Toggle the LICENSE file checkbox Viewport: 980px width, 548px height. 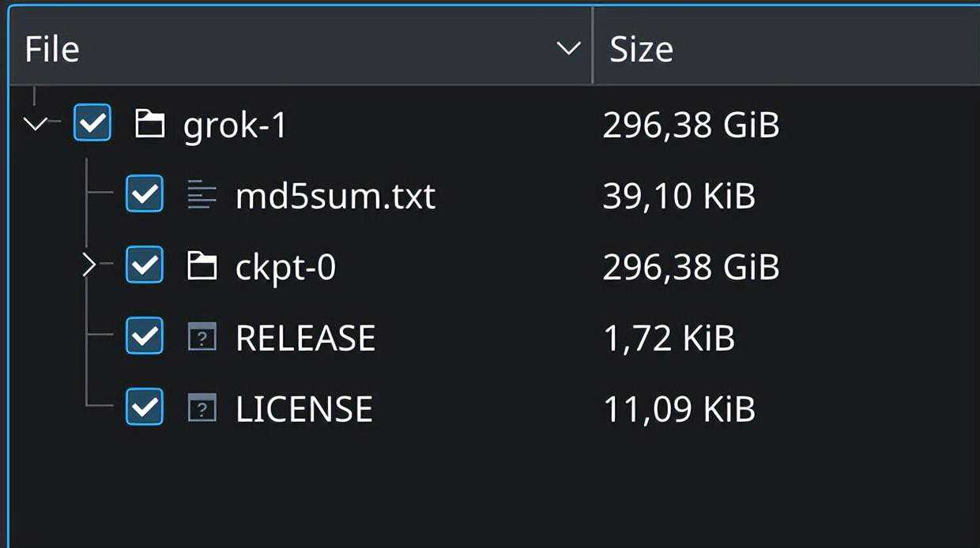point(145,407)
